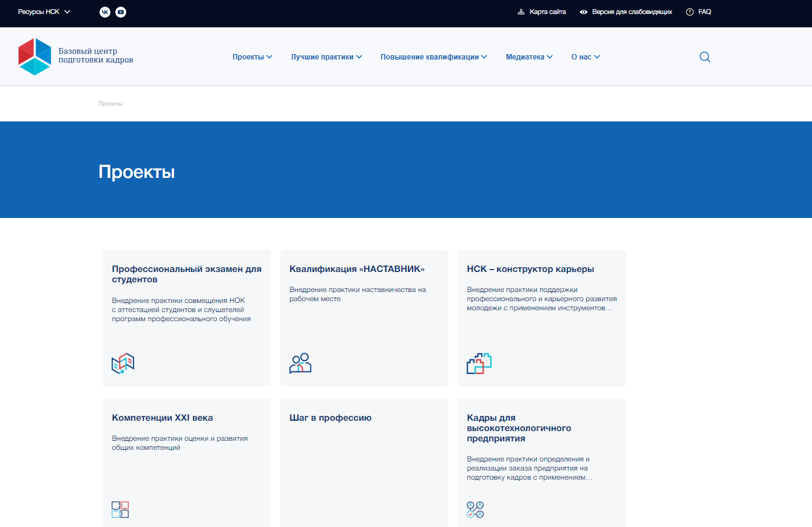Open Кадры для высокотехнологичного предприятия title
This screenshot has height=527, width=812.
click(x=519, y=428)
